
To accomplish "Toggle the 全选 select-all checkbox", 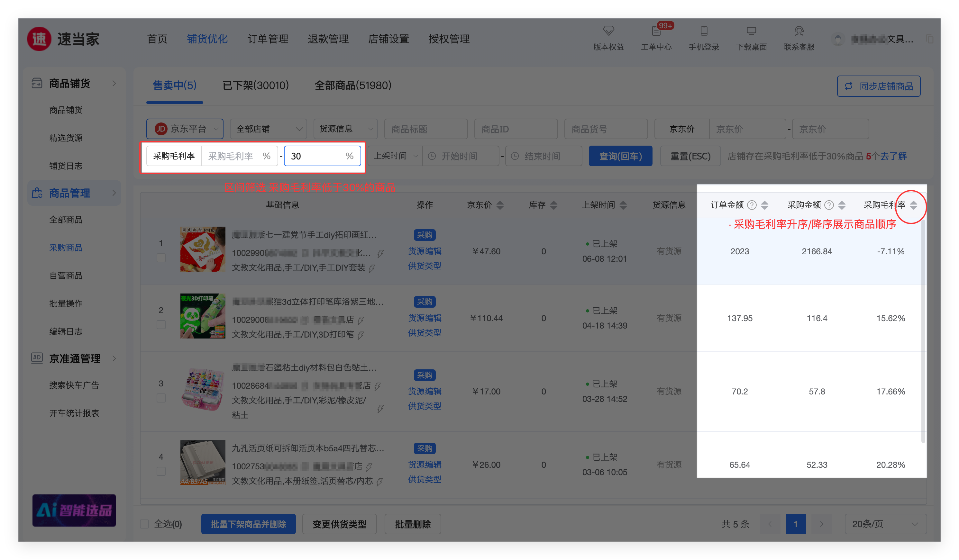I will pos(144,524).
